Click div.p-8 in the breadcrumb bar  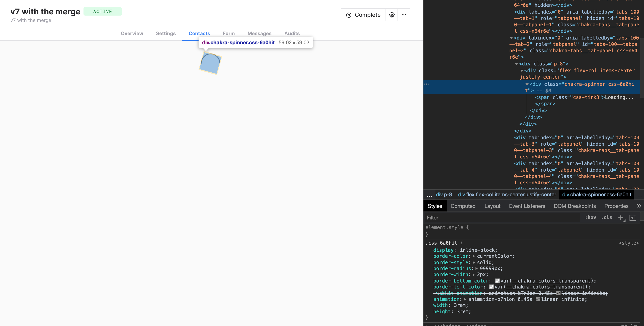[444, 195]
